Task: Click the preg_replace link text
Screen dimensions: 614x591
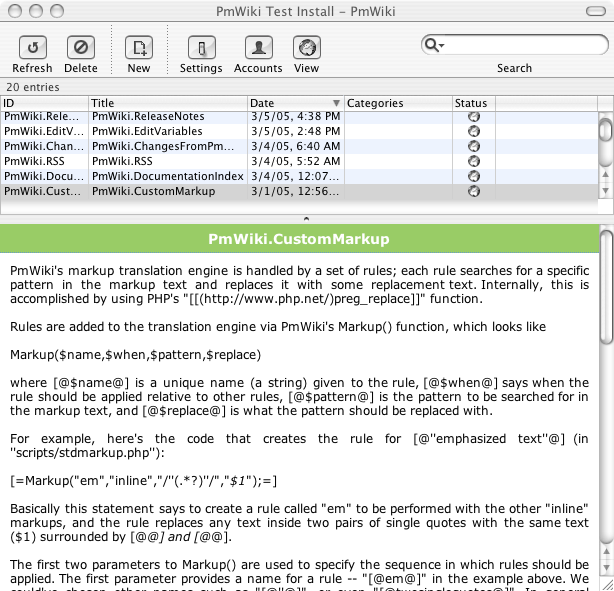Action: click(x=373, y=299)
